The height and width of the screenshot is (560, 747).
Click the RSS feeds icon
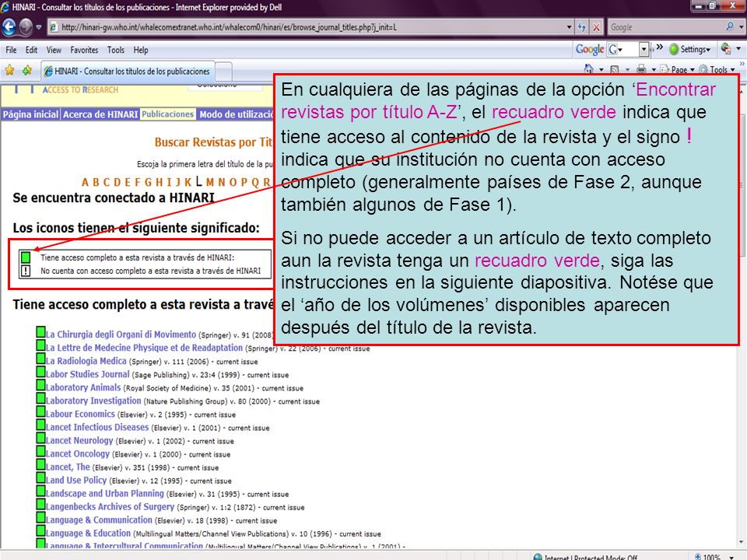click(615, 69)
